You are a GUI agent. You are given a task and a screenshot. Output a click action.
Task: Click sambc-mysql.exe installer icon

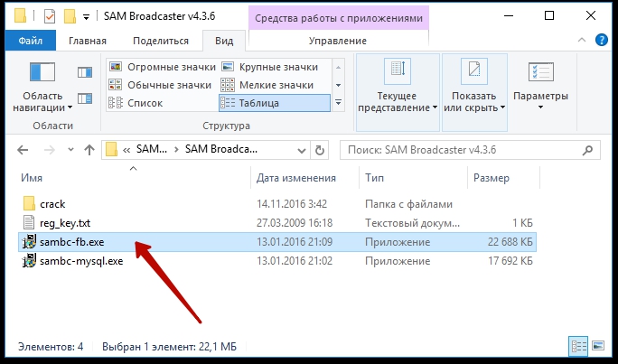29,261
